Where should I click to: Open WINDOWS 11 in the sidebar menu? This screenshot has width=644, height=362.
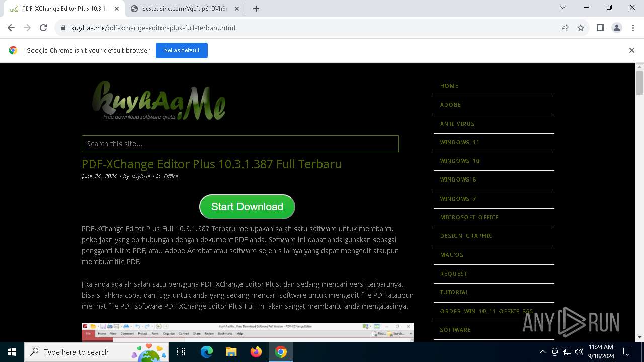(460, 142)
